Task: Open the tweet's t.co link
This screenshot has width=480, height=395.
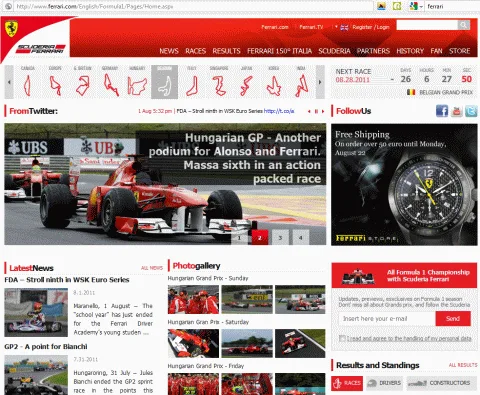Action: click(279, 111)
